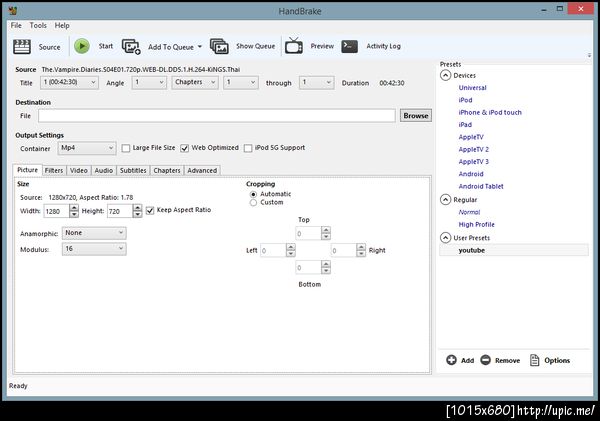Enable iPod 5G Support checkbox

click(x=248, y=148)
